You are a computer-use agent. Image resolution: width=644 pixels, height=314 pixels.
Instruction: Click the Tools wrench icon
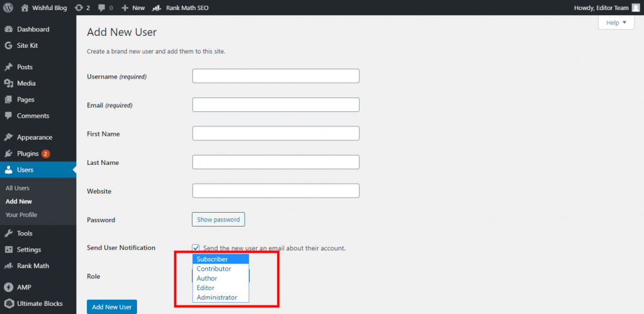tap(8, 233)
